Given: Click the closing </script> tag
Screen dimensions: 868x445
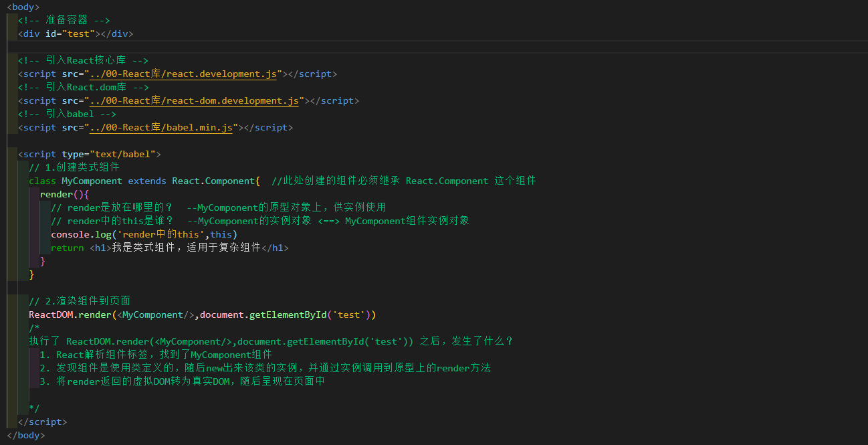Looking at the screenshot, I should pos(42,422).
